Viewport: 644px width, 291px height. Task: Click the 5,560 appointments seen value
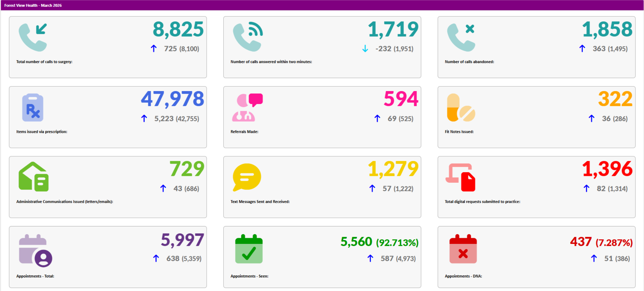[356, 242]
